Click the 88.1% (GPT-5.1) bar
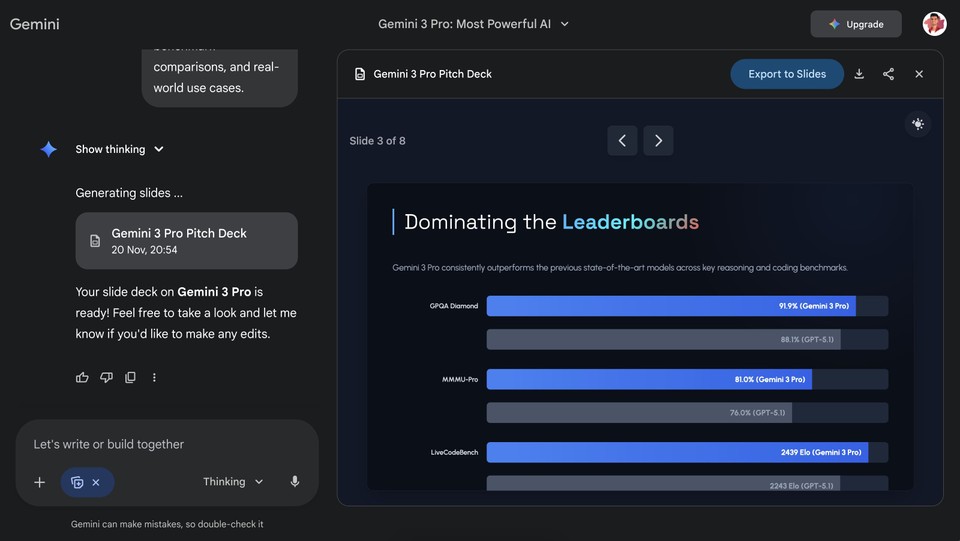960x541 pixels. point(664,340)
